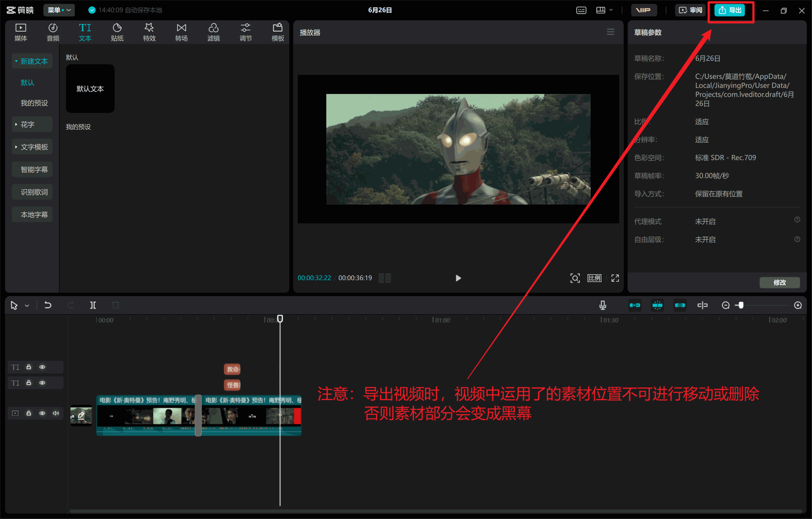
Task: Open the 模板 templates tab
Action: click(278, 32)
